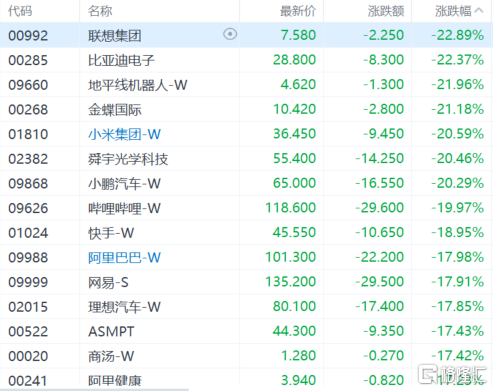Click change amount -16.550

(x=380, y=183)
